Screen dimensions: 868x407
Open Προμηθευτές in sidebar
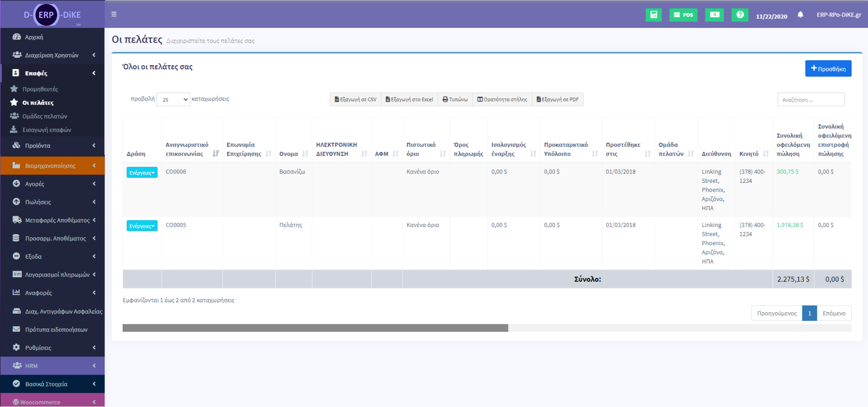[x=40, y=89]
